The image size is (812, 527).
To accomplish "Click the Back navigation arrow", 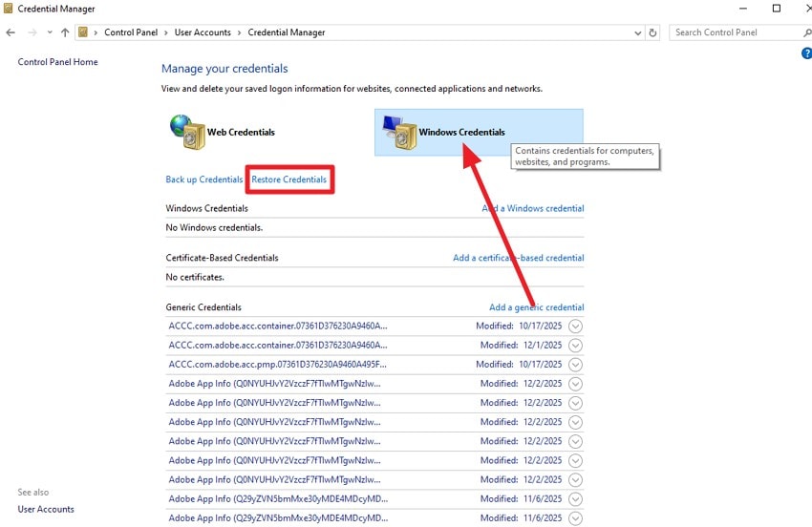I will [x=11, y=32].
